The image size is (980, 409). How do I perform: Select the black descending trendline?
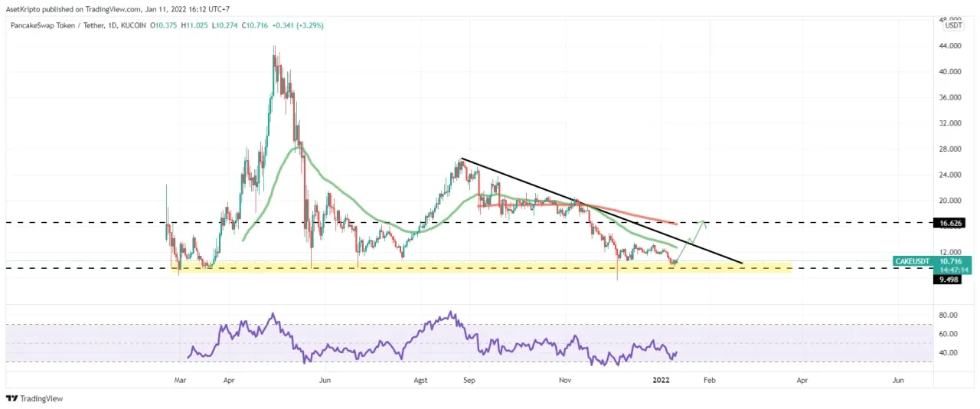[597, 208]
